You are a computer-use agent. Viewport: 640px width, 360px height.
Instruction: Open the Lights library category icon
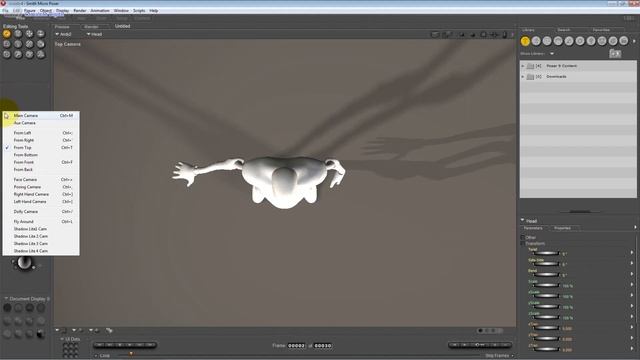click(x=591, y=41)
